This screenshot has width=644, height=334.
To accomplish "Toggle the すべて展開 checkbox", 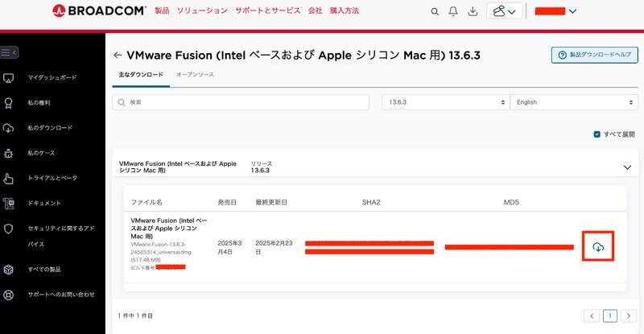I will 597,134.
